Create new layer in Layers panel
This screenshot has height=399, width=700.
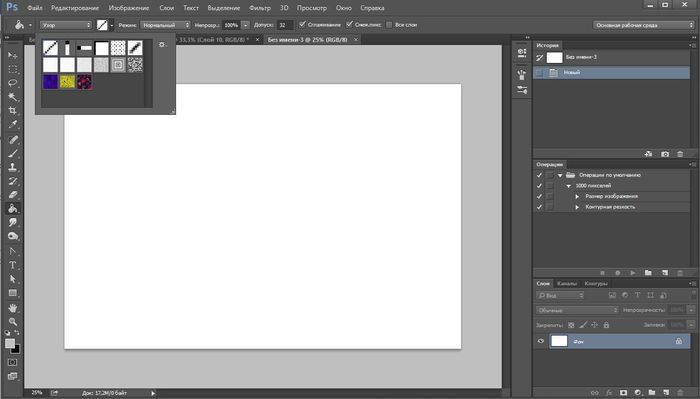coord(666,393)
